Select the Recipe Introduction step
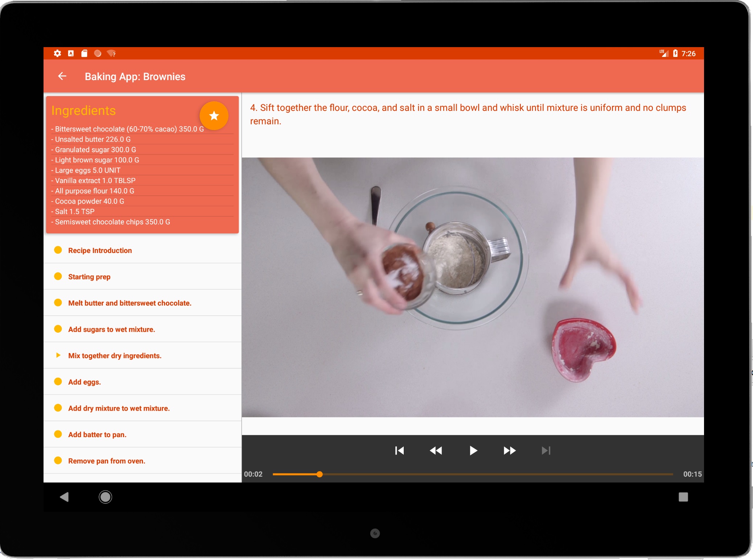Screen dimensions: 753x560 (x=100, y=250)
